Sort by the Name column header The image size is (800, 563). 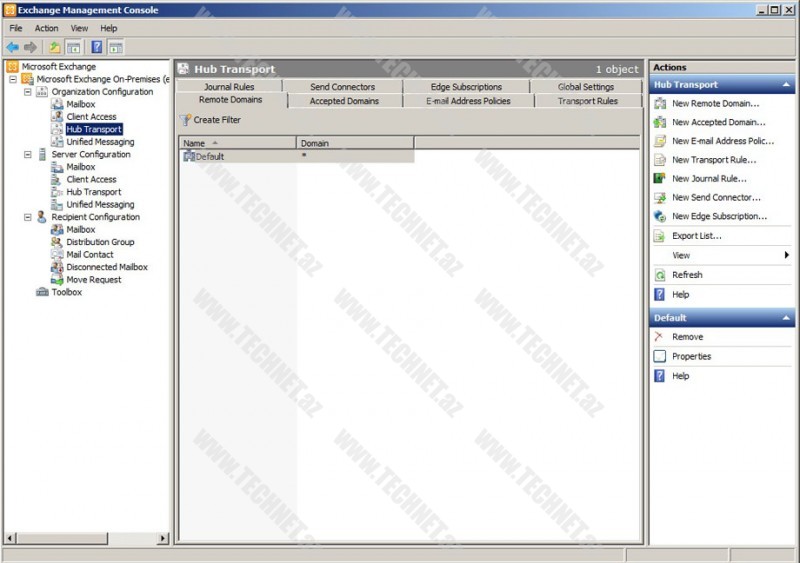pos(237,143)
